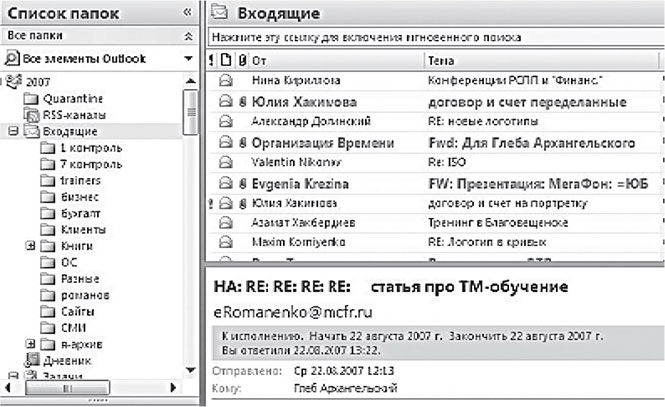The height and width of the screenshot is (407, 665).
Task: Click the instant search enable link
Action: pos(365,37)
